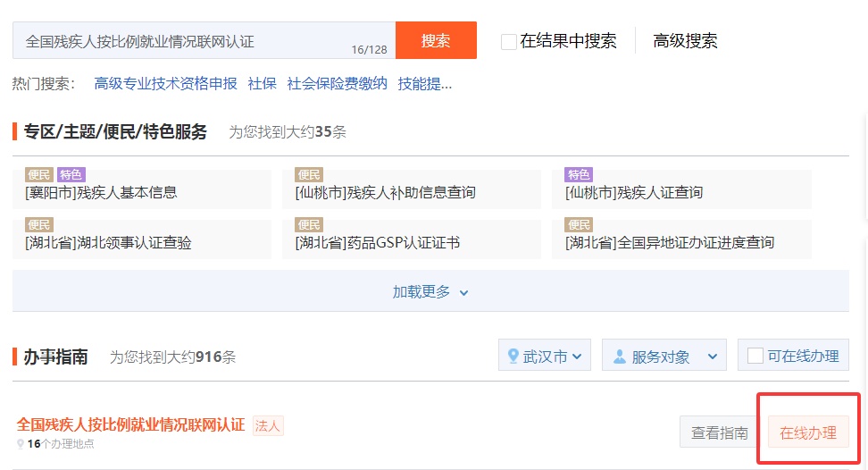868x470 pixels.
Task: Open [湖北省]药品GSP认证证书 service
Action: [377, 242]
